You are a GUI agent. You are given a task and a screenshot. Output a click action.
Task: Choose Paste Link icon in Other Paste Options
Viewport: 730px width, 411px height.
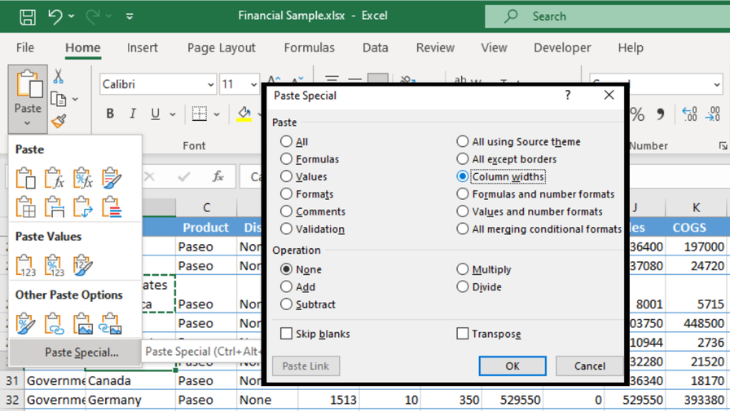[54, 324]
